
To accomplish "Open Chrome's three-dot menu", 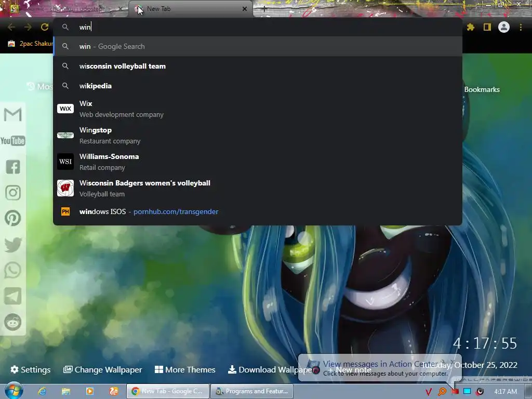I will 521,27.
